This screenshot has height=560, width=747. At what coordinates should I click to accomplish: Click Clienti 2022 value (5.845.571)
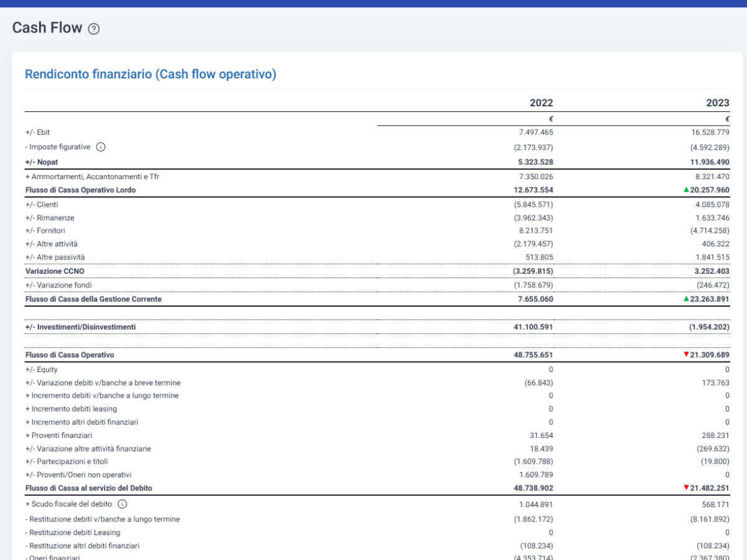[533, 205]
